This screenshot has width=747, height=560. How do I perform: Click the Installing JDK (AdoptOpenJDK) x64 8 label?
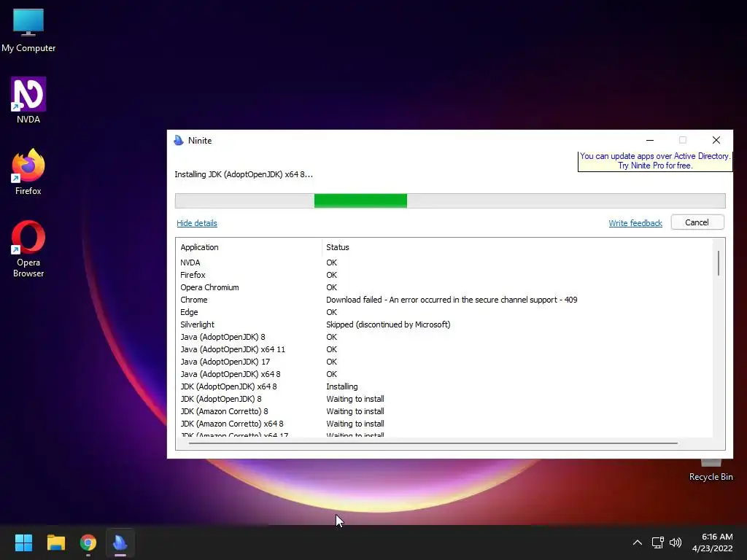tap(244, 174)
